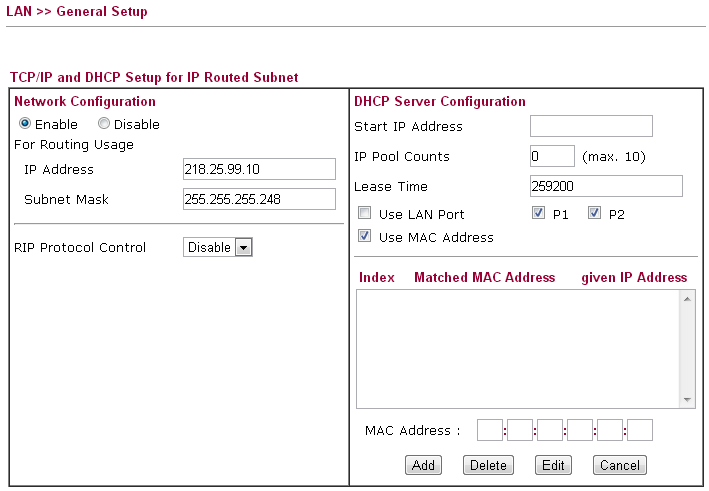Click the Lease Time input field

[605, 186]
